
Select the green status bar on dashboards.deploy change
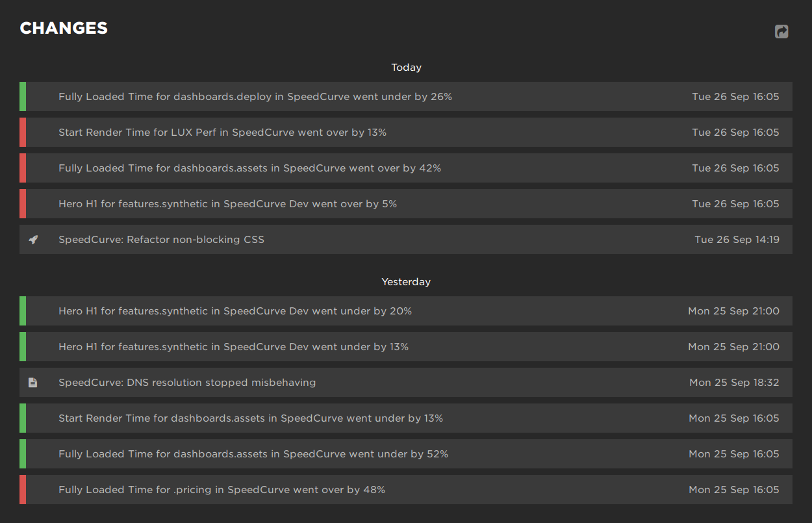[x=21, y=96]
